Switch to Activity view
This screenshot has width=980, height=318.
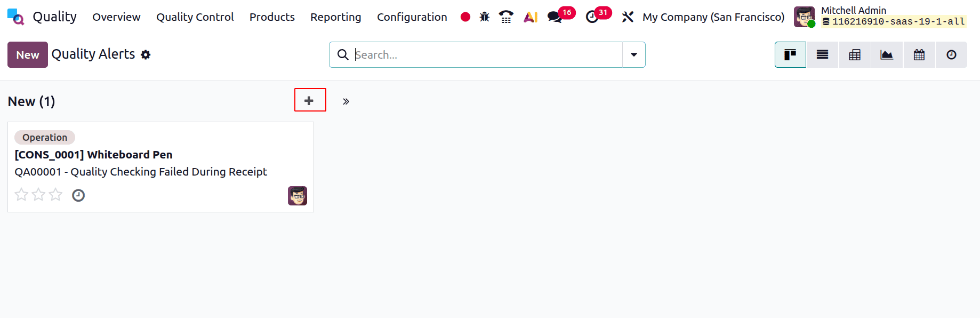pos(951,54)
